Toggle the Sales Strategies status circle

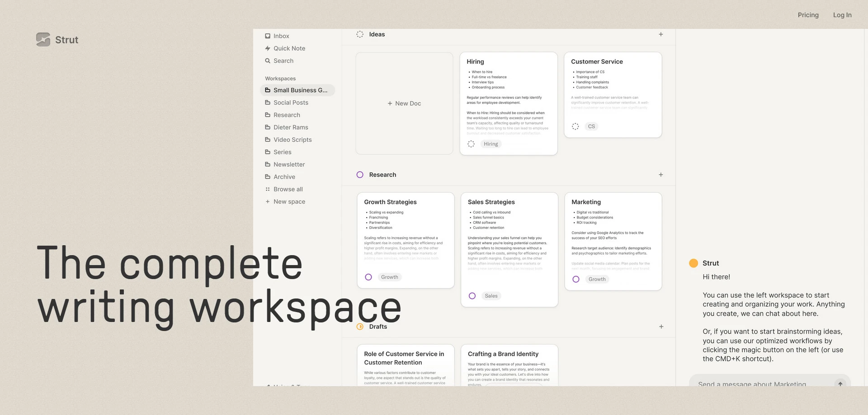472,296
